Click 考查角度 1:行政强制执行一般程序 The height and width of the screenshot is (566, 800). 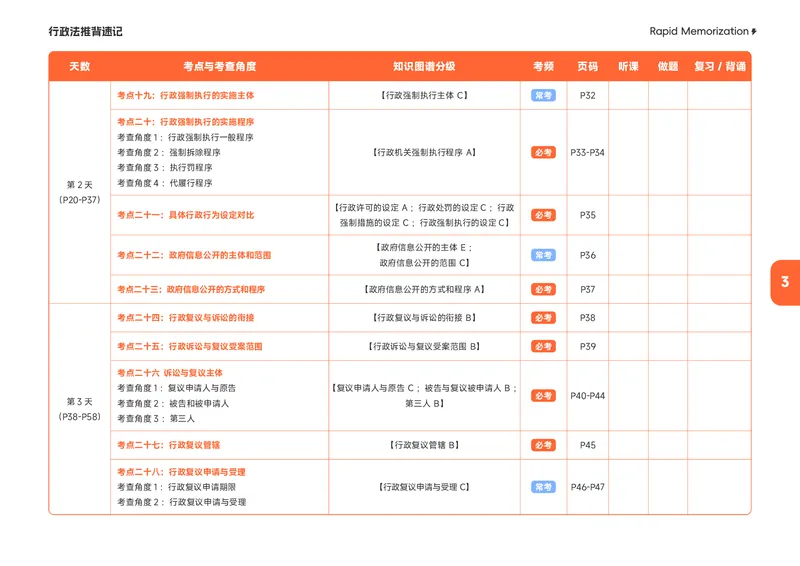pyautogui.click(x=185, y=137)
